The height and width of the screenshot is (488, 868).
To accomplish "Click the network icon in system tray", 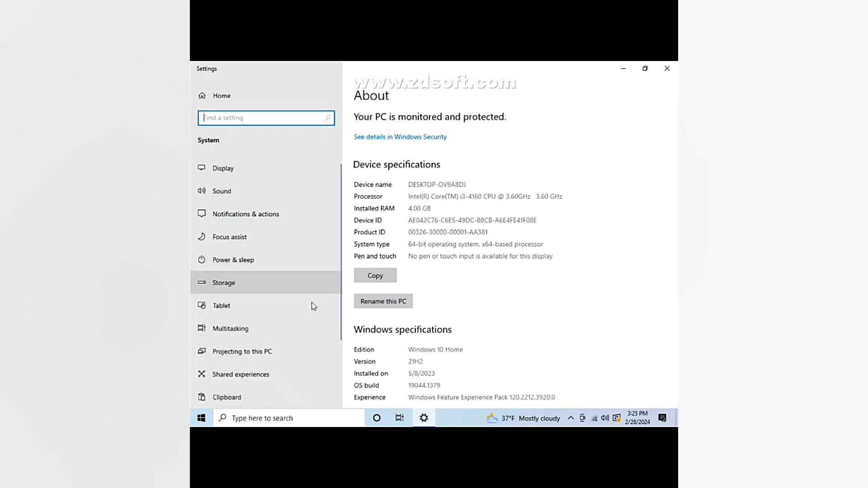I will (x=594, y=418).
